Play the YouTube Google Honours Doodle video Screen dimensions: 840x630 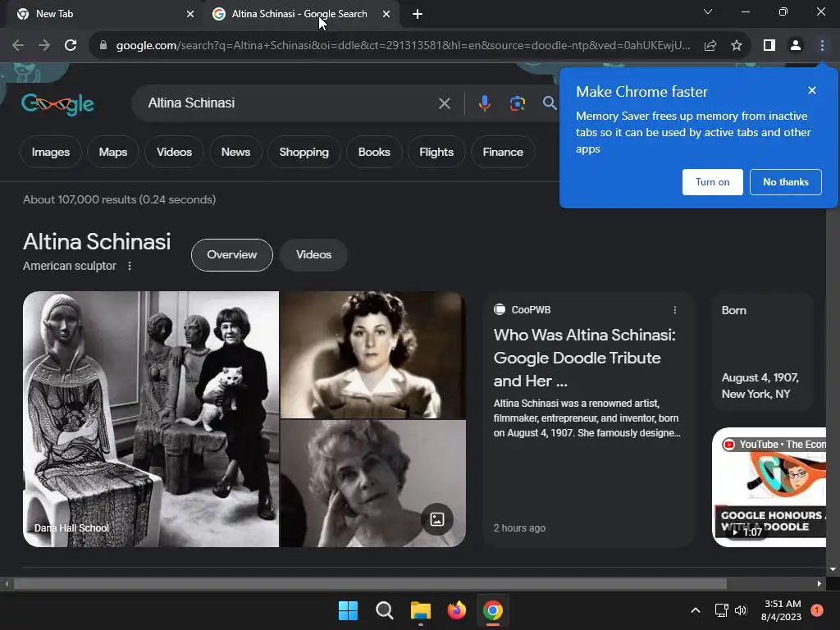[769, 487]
